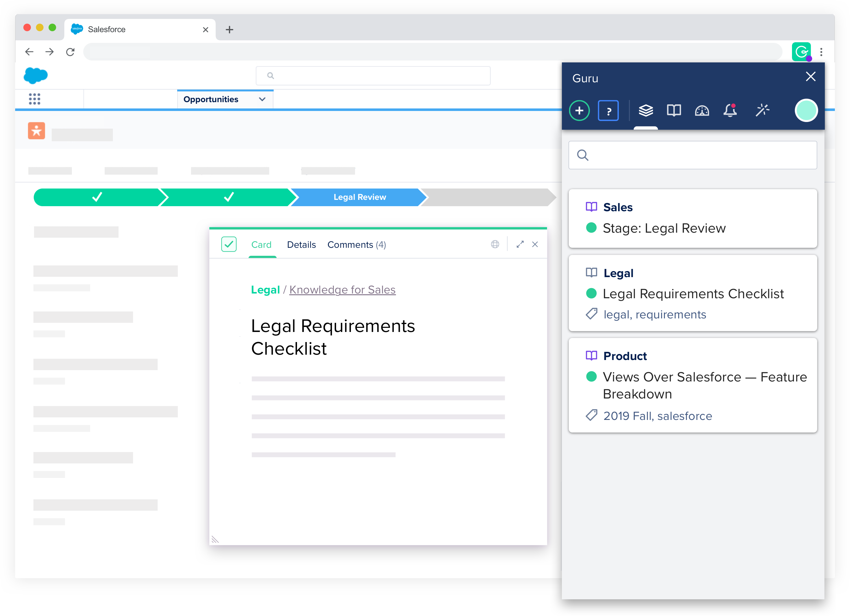Open the Comments (4) tab
The height and width of the screenshot is (616, 850).
[x=356, y=245]
